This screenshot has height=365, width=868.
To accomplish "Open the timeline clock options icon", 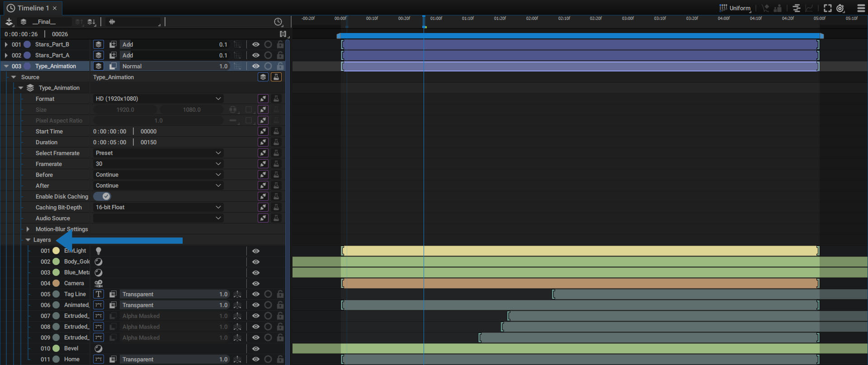I will [x=278, y=22].
